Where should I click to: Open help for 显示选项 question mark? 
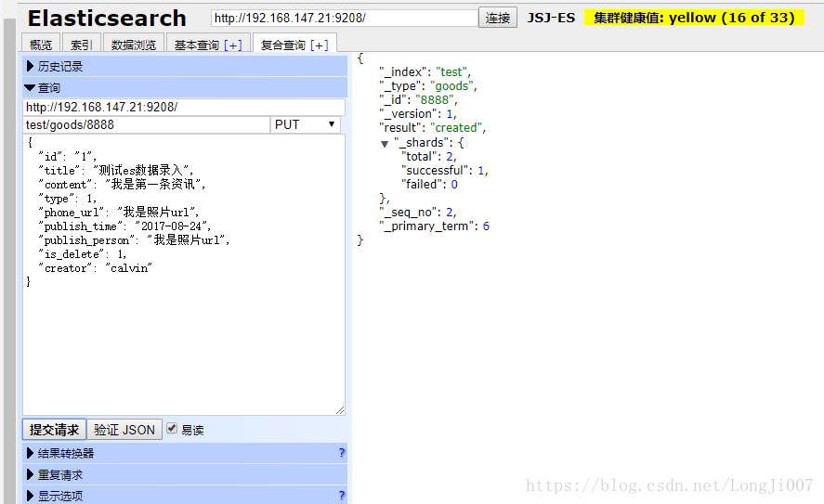tap(342, 495)
